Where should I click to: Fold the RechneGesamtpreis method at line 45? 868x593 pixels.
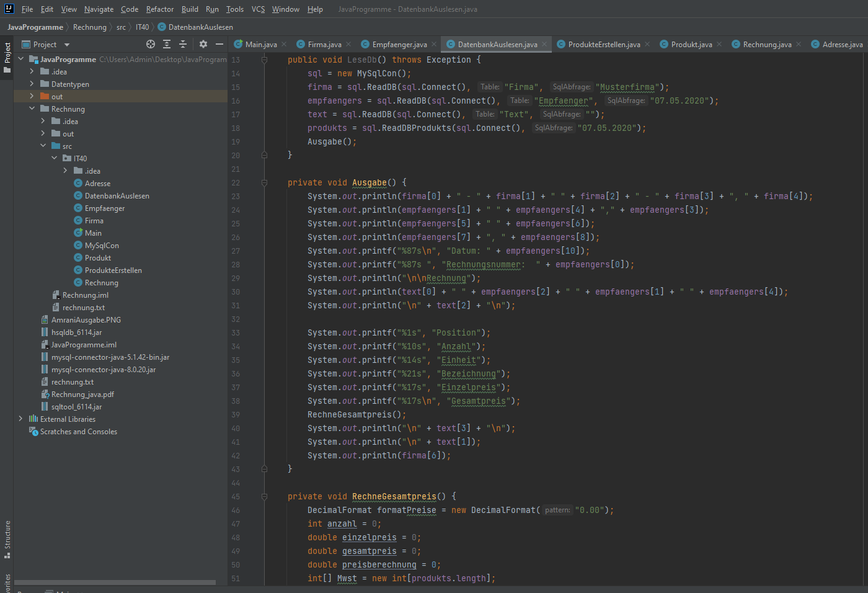(x=265, y=496)
